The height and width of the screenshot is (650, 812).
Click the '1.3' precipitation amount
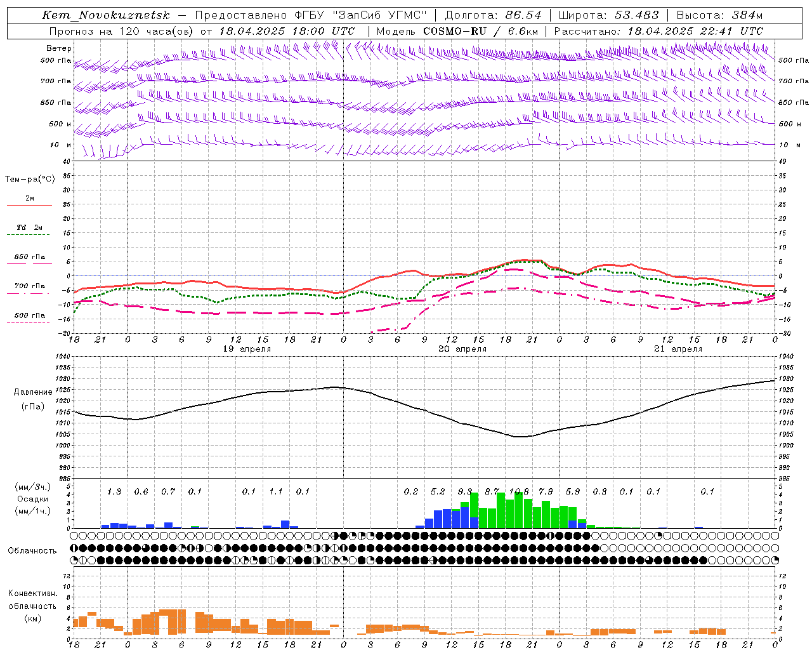[x=114, y=492]
